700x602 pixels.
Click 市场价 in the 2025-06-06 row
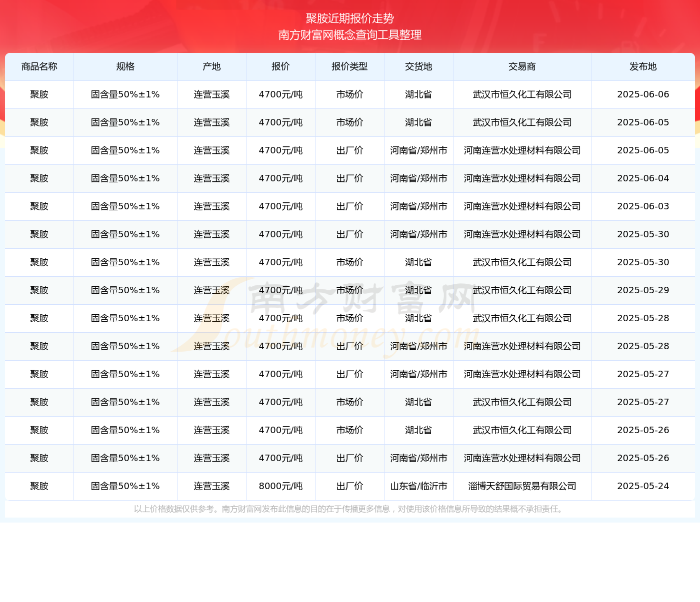click(x=349, y=94)
